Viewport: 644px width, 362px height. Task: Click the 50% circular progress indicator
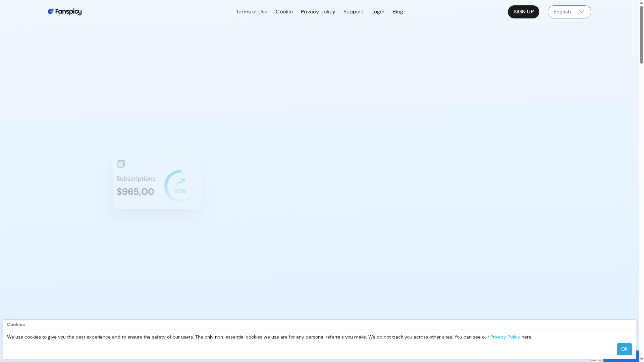click(x=180, y=186)
